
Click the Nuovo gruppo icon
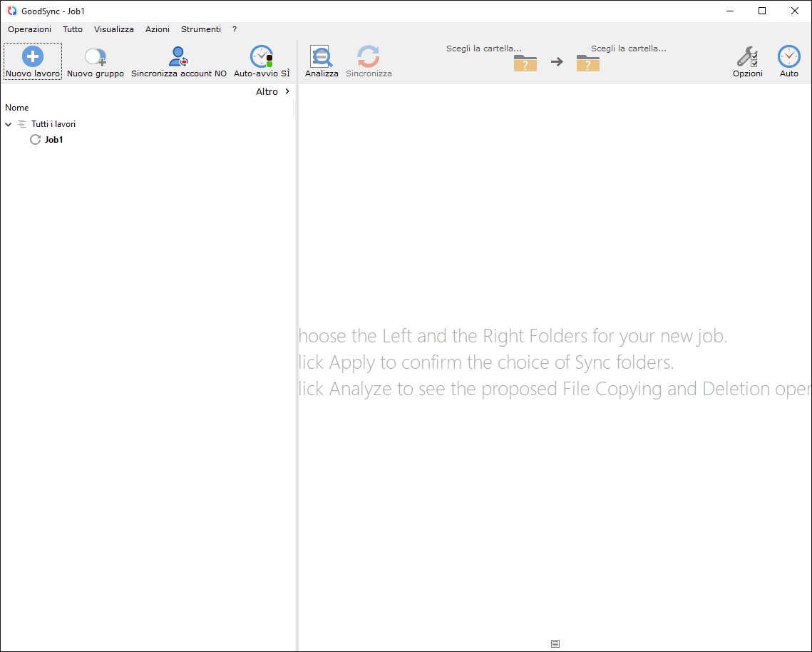[96, 56]
